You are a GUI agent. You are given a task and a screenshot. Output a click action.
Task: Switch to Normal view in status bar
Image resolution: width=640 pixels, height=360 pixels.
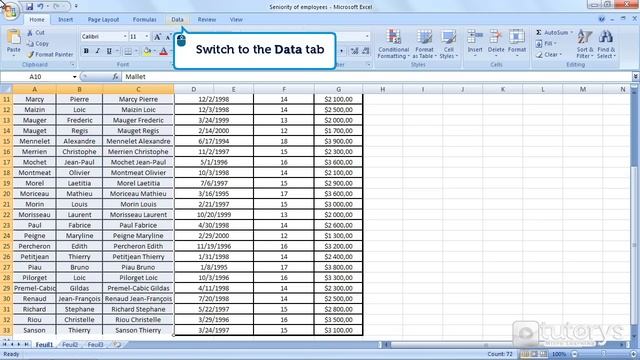click(x=525, y=354)
